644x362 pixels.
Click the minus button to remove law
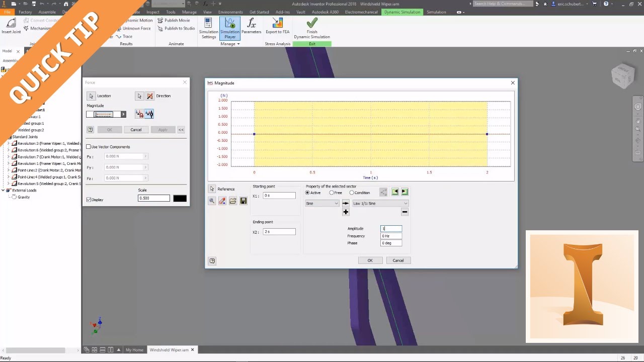point(405,212)
